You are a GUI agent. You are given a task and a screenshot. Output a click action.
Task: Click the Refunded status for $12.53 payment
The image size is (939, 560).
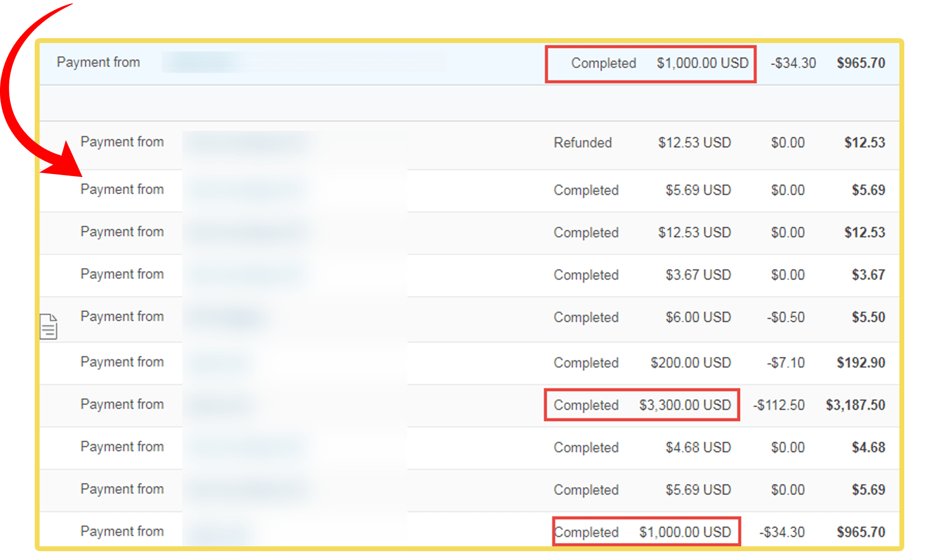(582, 143)
